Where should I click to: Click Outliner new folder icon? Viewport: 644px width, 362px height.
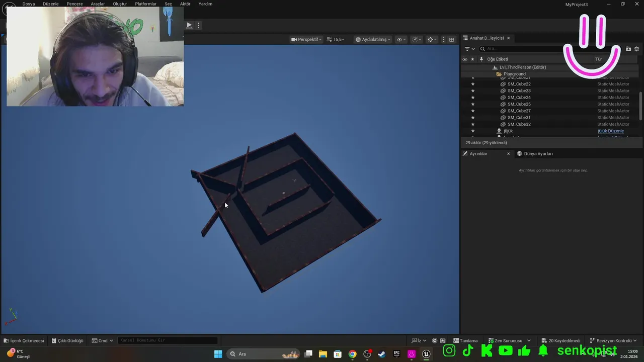click(x=628, y=49)
